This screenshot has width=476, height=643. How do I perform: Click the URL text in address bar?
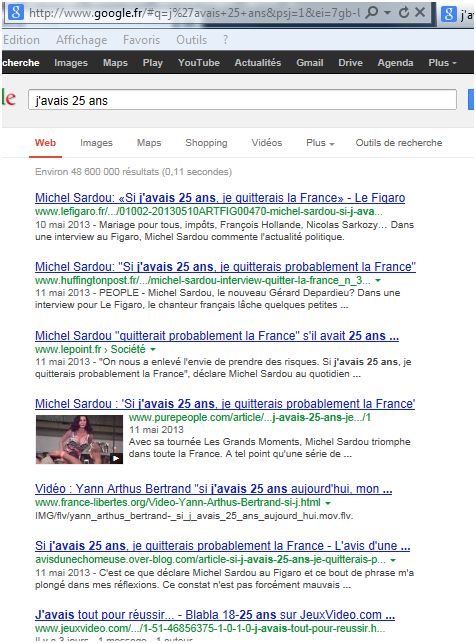pyautogui.click(x=195, y=13)
